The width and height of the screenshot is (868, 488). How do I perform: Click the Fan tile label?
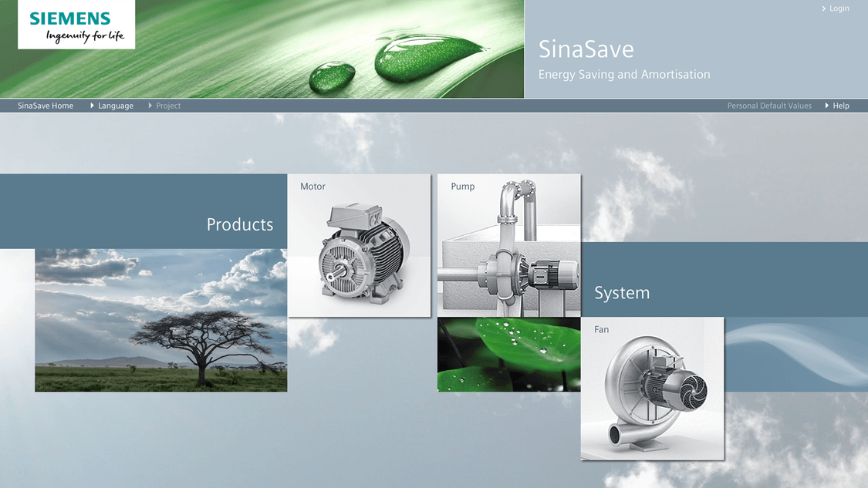601,330
